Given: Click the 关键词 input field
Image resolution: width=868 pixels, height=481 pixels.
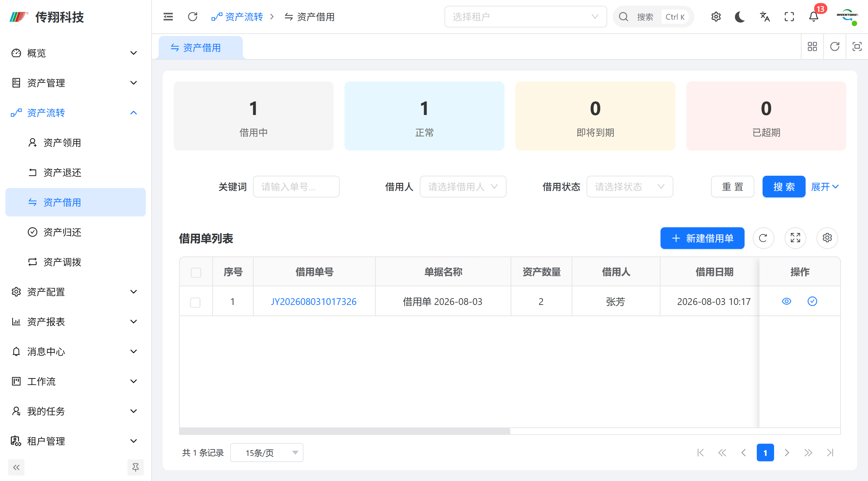Looking at the screenshot, I should point(296,187).
